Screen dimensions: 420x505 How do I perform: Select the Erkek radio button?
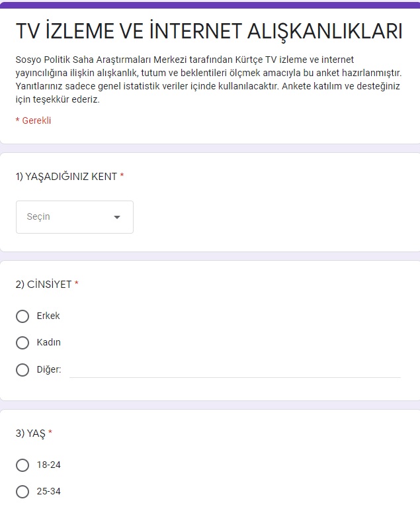tap(22, 316)
